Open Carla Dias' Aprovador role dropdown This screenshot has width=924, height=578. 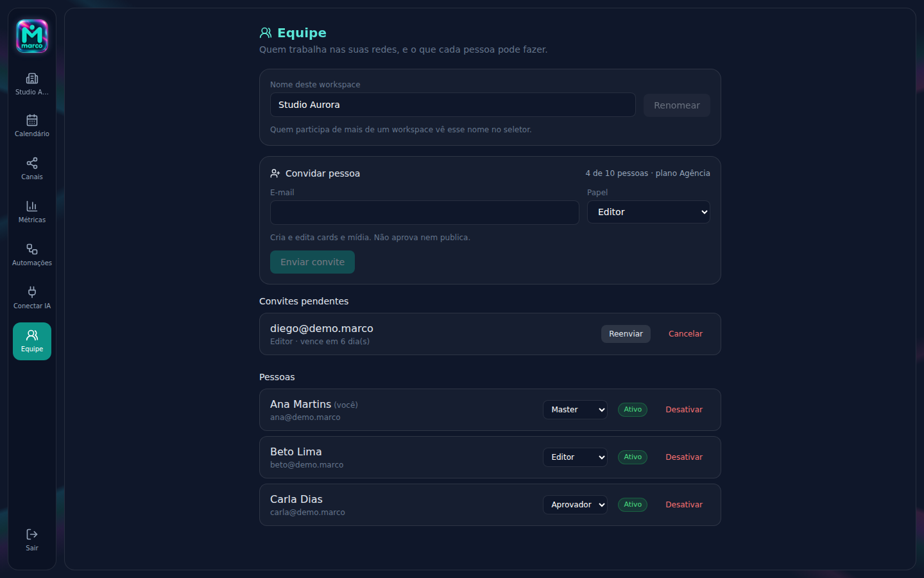(575, 505)
